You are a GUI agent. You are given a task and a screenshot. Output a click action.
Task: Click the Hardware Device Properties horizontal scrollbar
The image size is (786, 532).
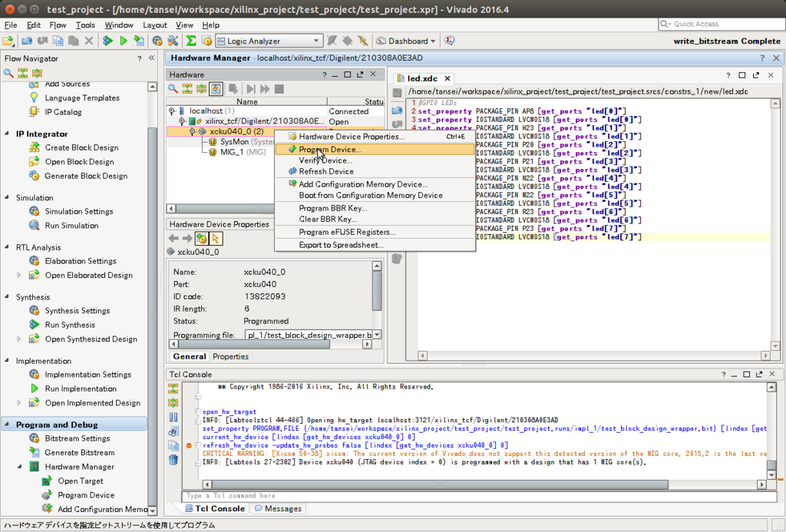pyautogui.click(x=253, y=344)
